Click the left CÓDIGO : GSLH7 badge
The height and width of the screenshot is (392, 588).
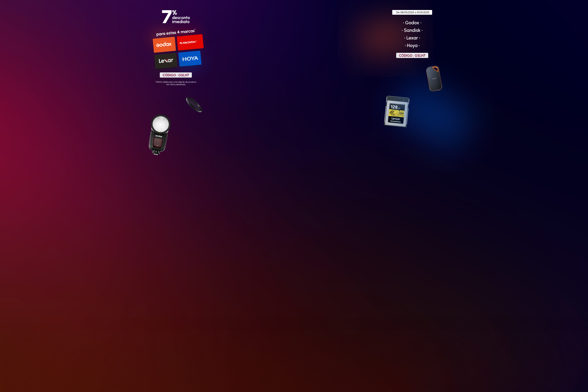(x=176, y=75)
